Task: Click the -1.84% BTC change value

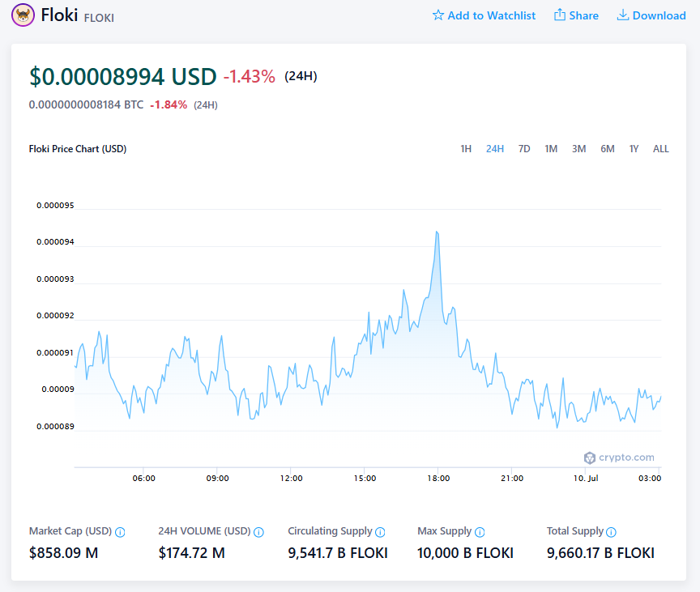Action: pyautogui.click(x=169, y=104)
